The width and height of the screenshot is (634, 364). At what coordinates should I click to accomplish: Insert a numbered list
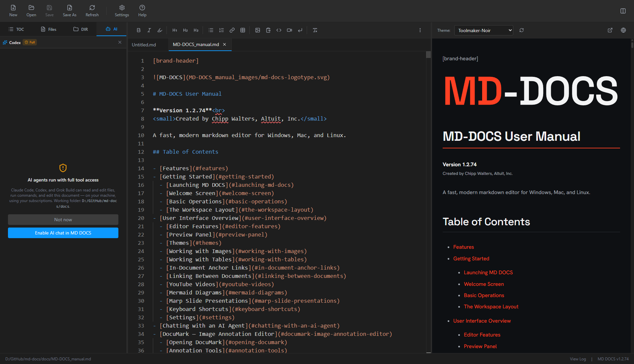point(222,30)
